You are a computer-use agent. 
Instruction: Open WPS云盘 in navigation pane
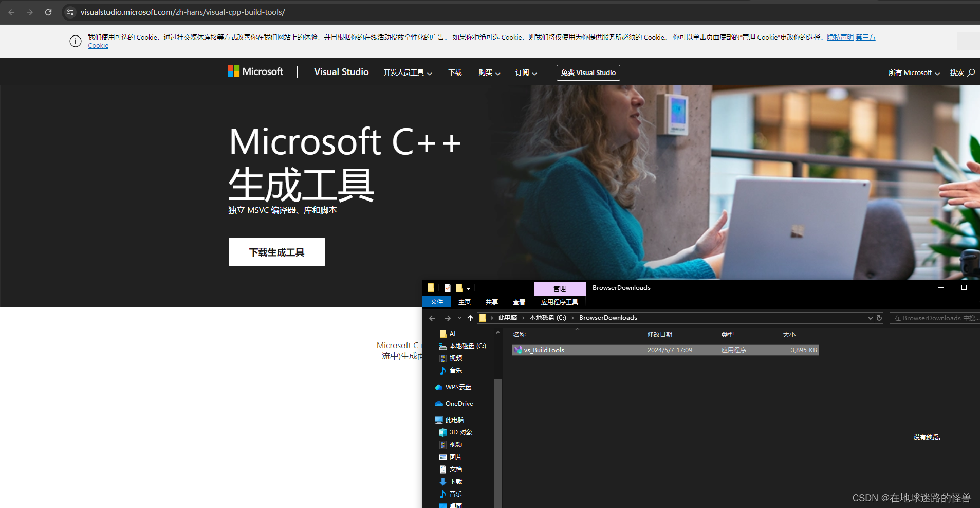tap(453, 387)
